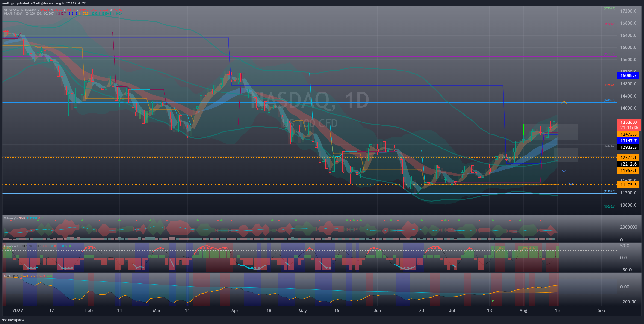The height and width of the screenshot is (324, 644).
Task: Click the Apr label on the time axis
Action: click(x=235, y=310)
